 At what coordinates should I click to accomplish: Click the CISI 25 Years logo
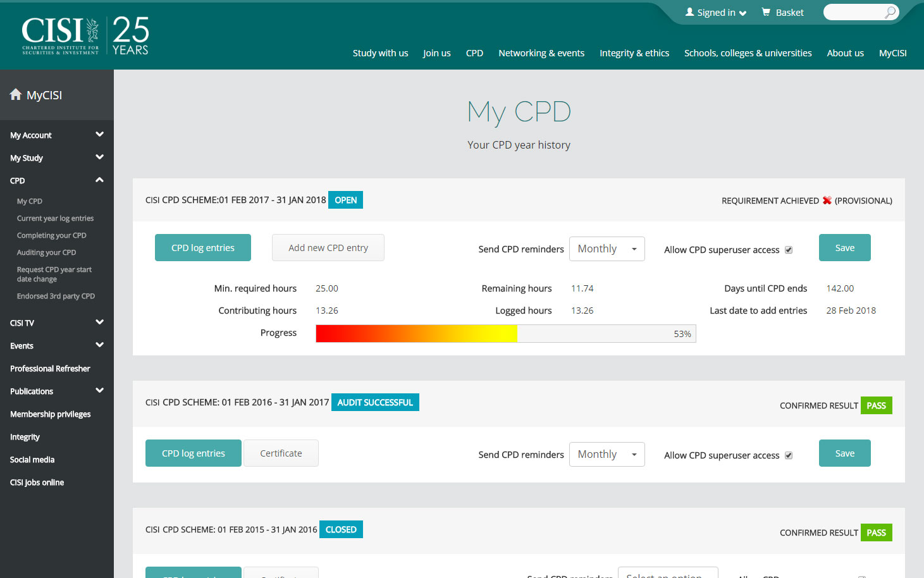tap(85, 35)
